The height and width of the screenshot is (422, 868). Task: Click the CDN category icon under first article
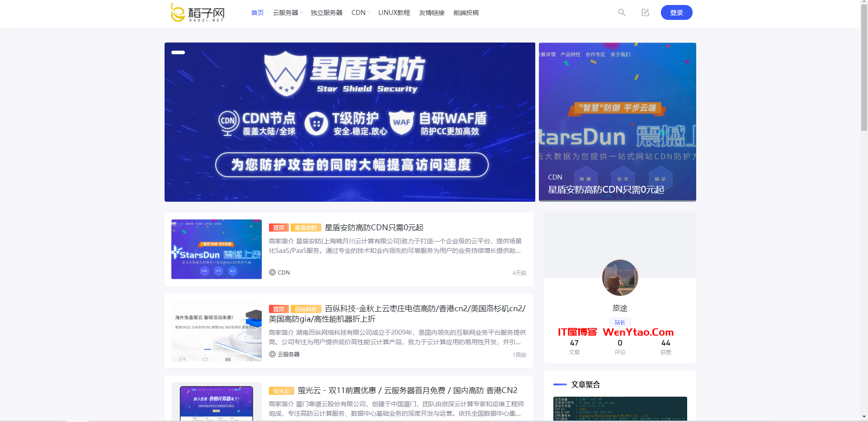click(272, 272)
